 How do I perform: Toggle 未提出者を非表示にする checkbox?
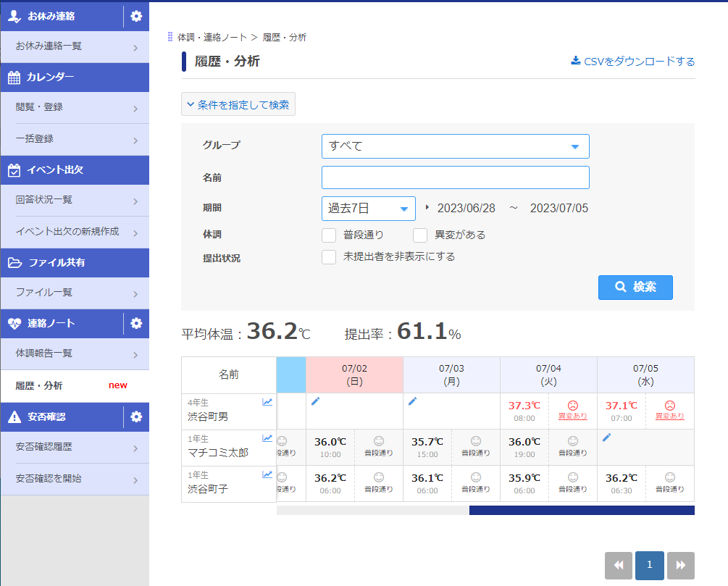[x=329, y=257]
